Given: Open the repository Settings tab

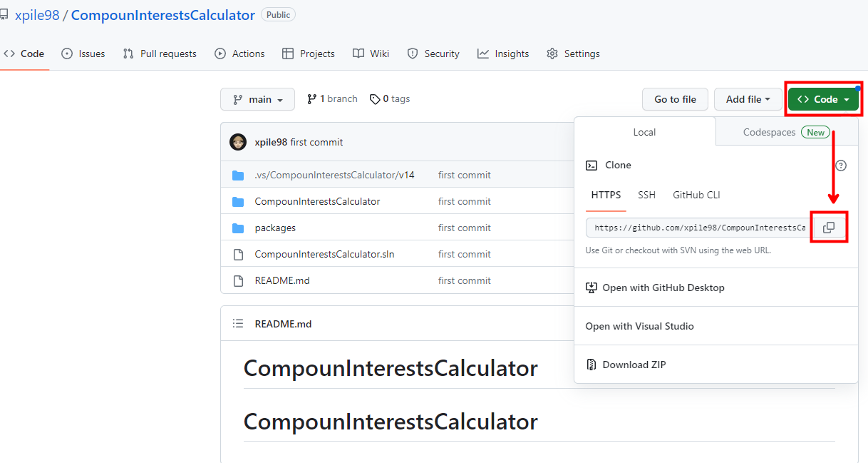Looking at the screenshot, I should (x=573, y=54).
